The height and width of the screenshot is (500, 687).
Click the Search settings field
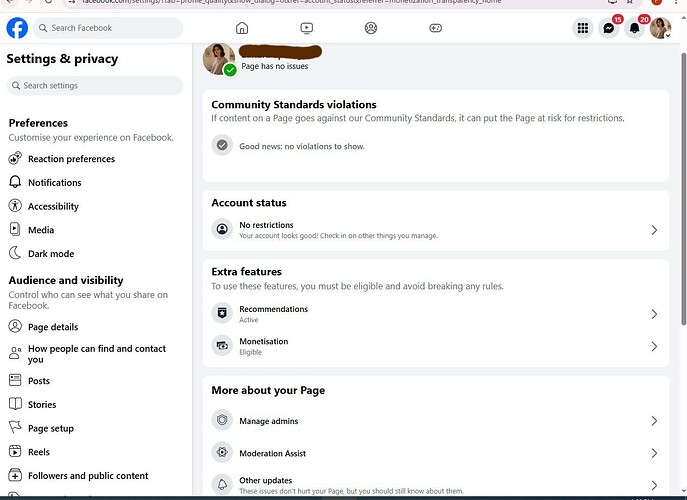click(x=95, y=85)
